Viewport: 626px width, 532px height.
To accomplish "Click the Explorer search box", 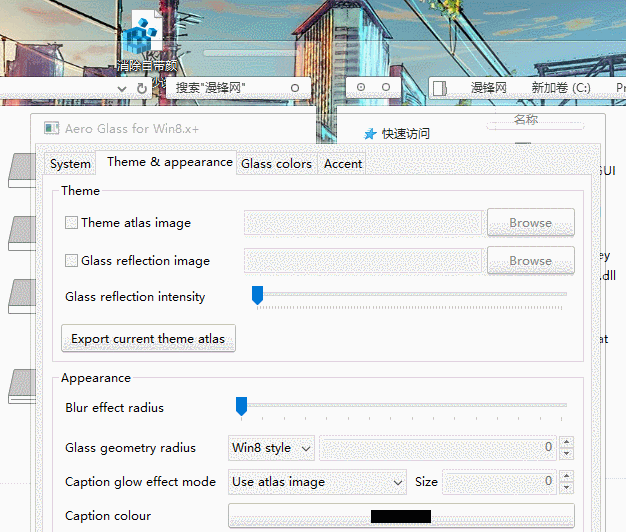I will tap(230, 88).
